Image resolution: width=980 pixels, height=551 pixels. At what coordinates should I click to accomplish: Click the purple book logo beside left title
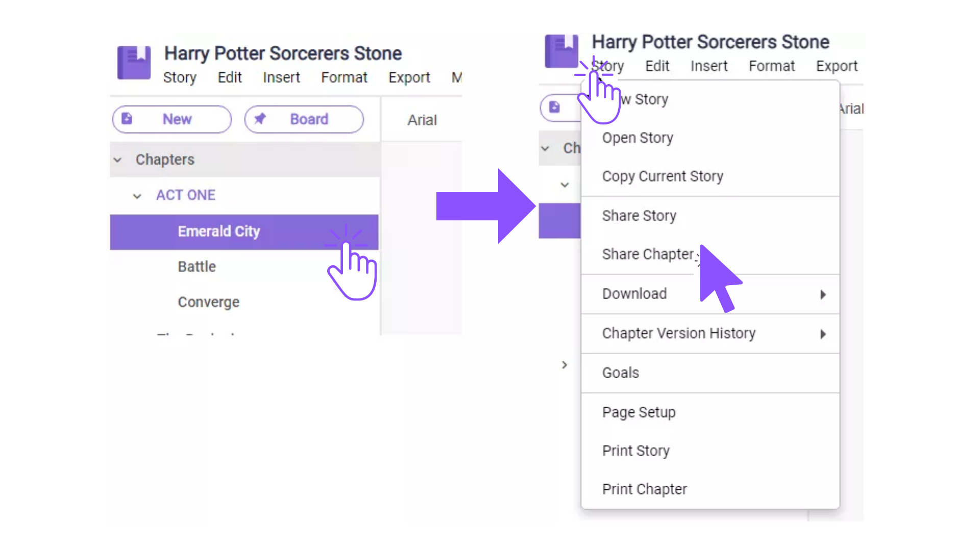pyautogui.click(x=134, y=62)
